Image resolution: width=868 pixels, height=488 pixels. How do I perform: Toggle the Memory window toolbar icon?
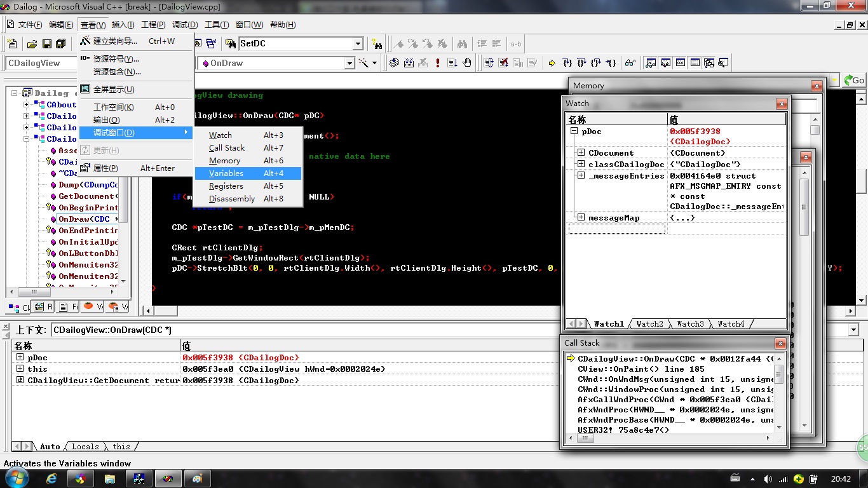(x=695, y=63)
